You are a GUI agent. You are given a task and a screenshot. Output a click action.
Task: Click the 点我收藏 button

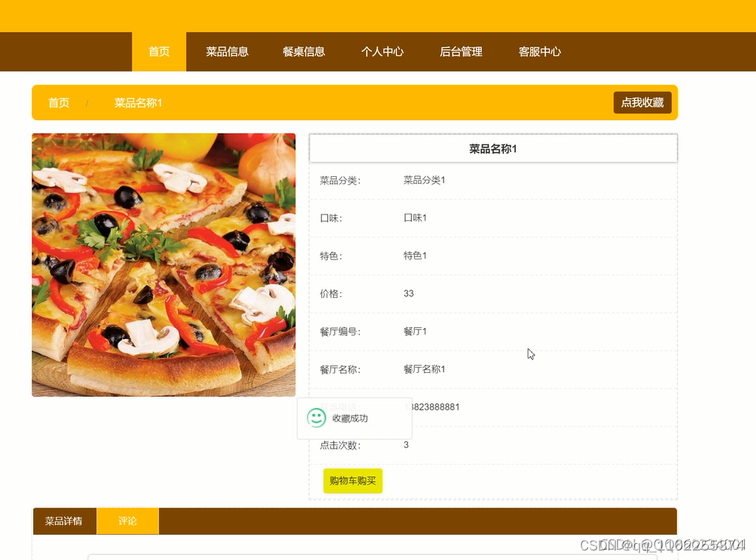(x=643, y=102)
